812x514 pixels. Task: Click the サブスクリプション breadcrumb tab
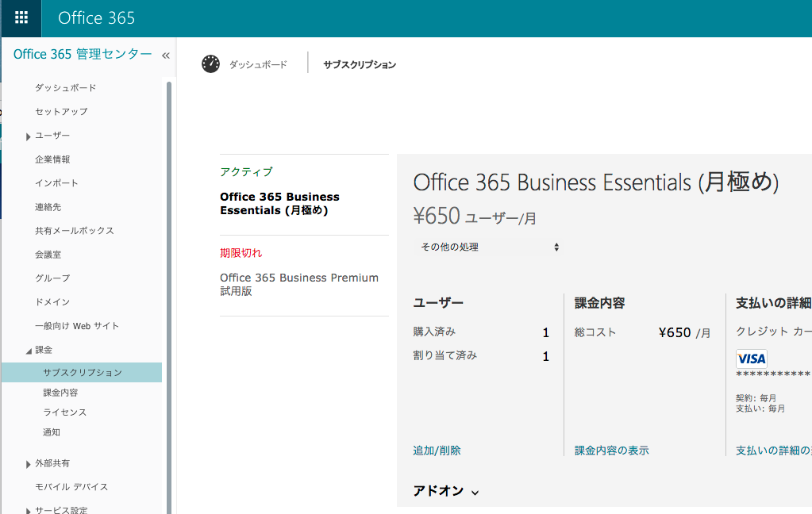360,65
